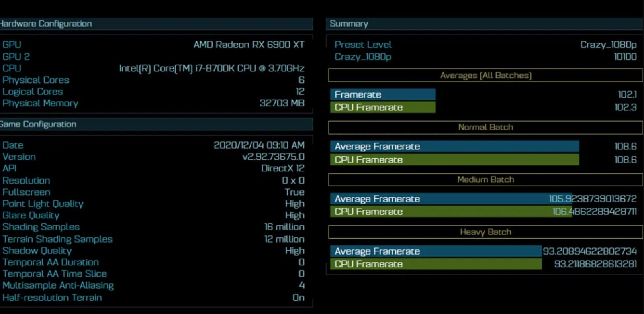Click the Game Configuration panel header
The image size is (644, 314).
pos(38,124)
